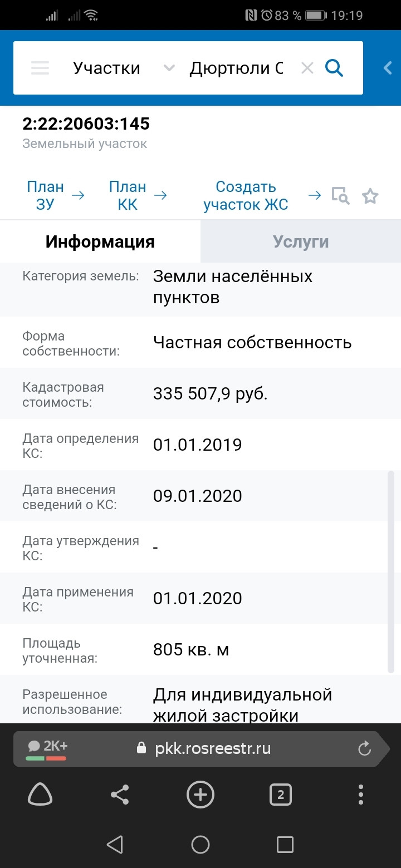Open the План КК link
Image resolution: width=401 pixels, height=868 pixels.
coord(128,195)
